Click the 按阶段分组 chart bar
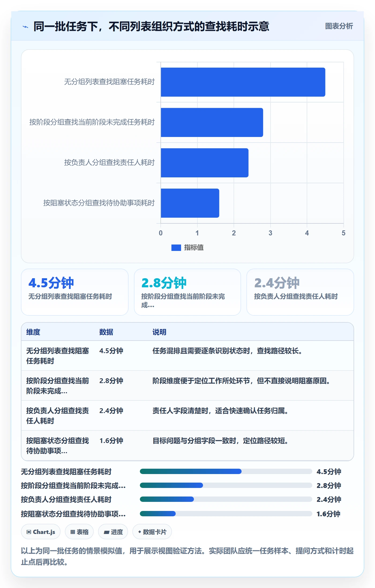Image resolution: width=375 pixels, height=588 pixels. click(212, 123)
